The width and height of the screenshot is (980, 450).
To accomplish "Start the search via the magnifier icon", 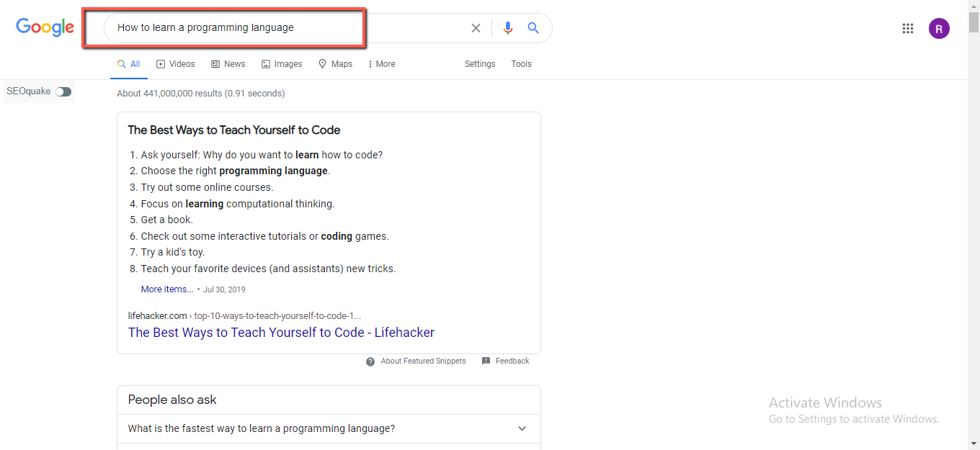I will click(533, 27).
